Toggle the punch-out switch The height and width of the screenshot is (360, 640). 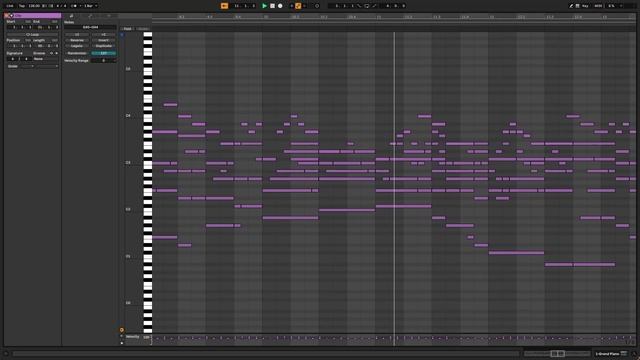374,6
